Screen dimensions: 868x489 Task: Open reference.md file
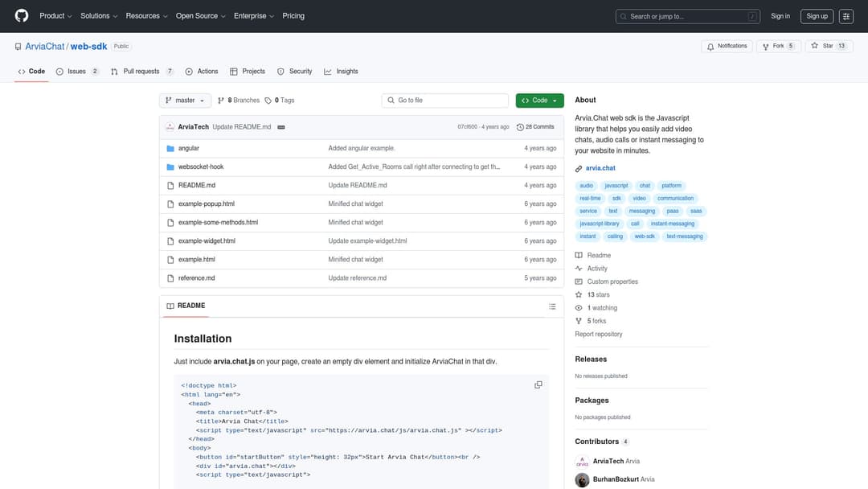(197, 278)
